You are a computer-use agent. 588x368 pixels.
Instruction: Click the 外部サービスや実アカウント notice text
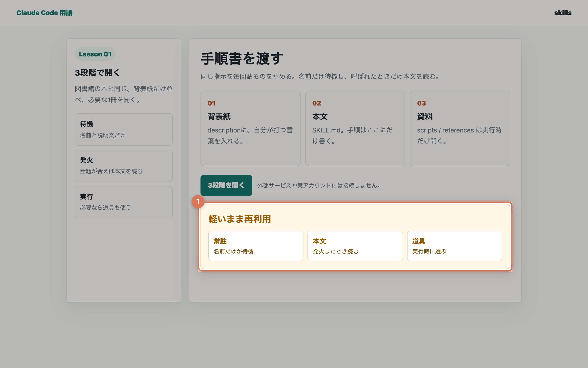click(x=319, y=185)
